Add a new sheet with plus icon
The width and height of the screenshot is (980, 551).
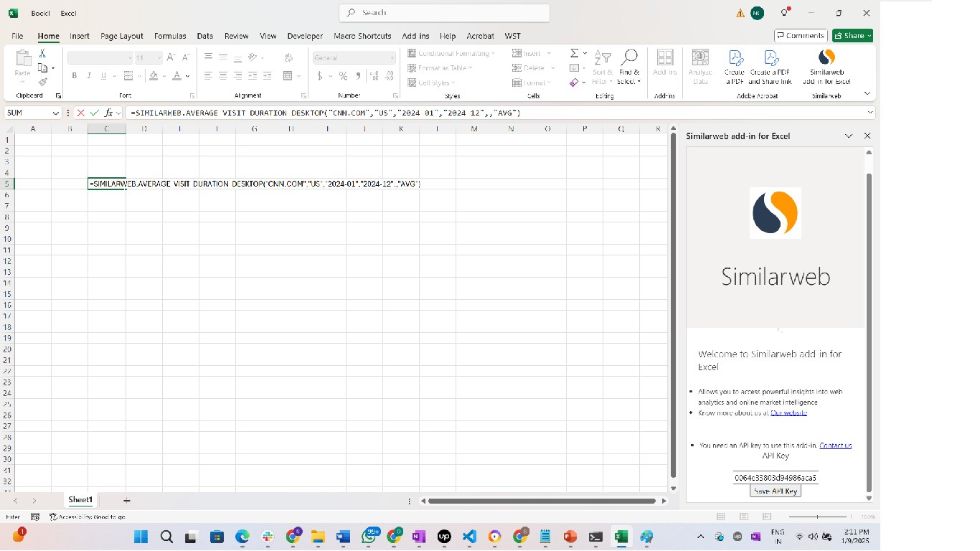pos(127,500)
